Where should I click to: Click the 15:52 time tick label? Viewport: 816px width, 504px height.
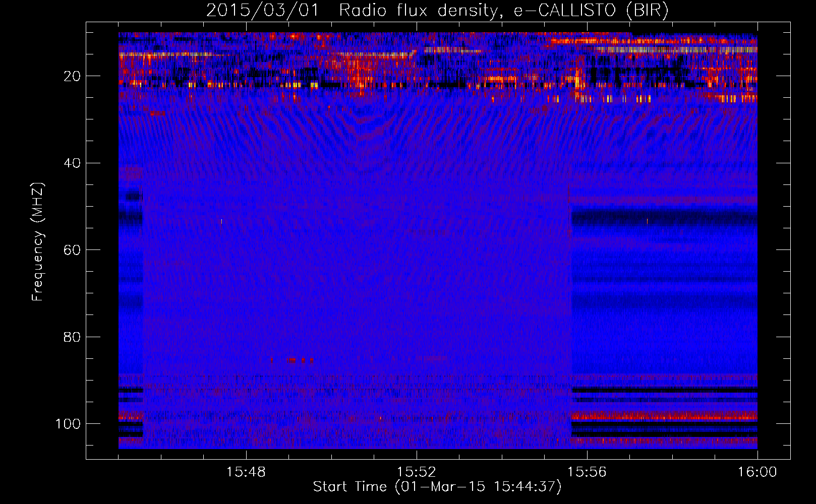(x=417, y=472)
